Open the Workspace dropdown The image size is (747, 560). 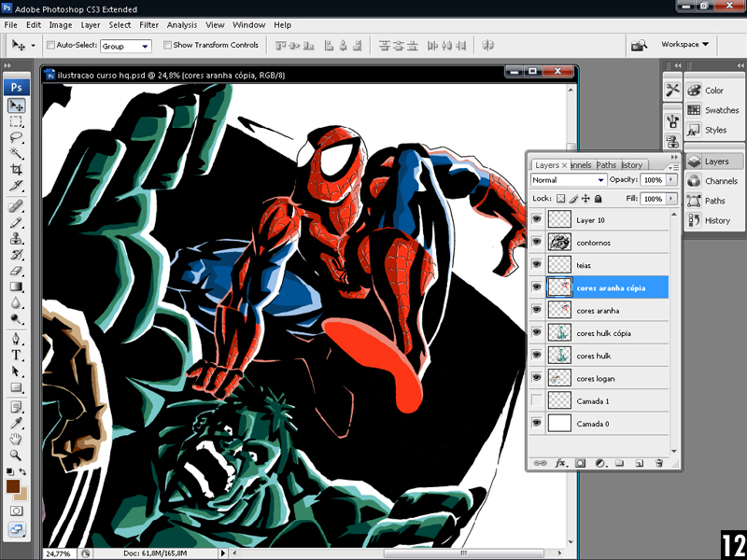685,44
